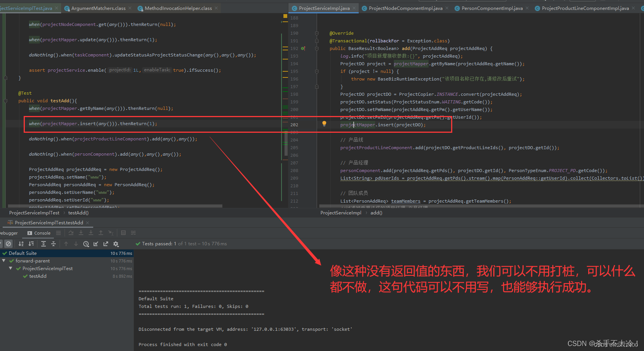This screenshot has height=351, width=644.
Task: Click run to cursor icon
Action: pyautogui.click(x=111, y=233)
